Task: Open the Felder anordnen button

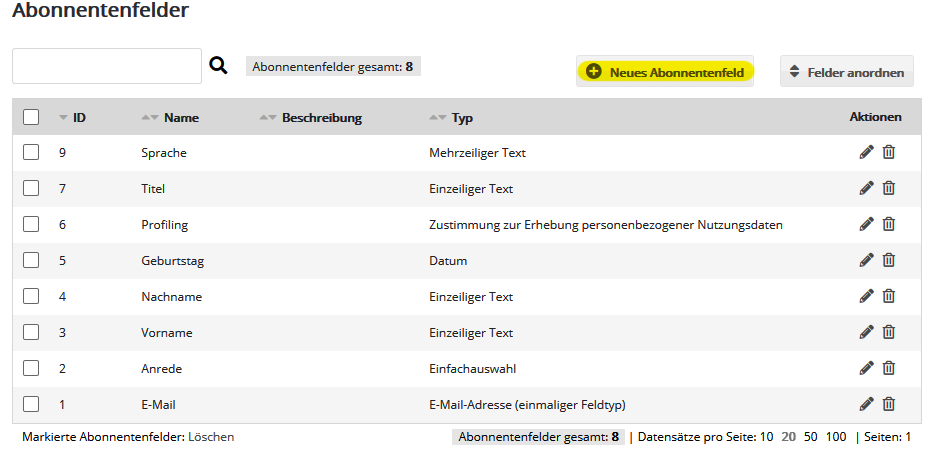Action: pyautogui.click(x=846, y=72)
